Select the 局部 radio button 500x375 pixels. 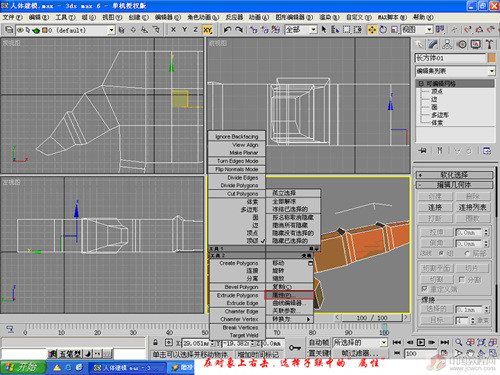click(467, 253)
